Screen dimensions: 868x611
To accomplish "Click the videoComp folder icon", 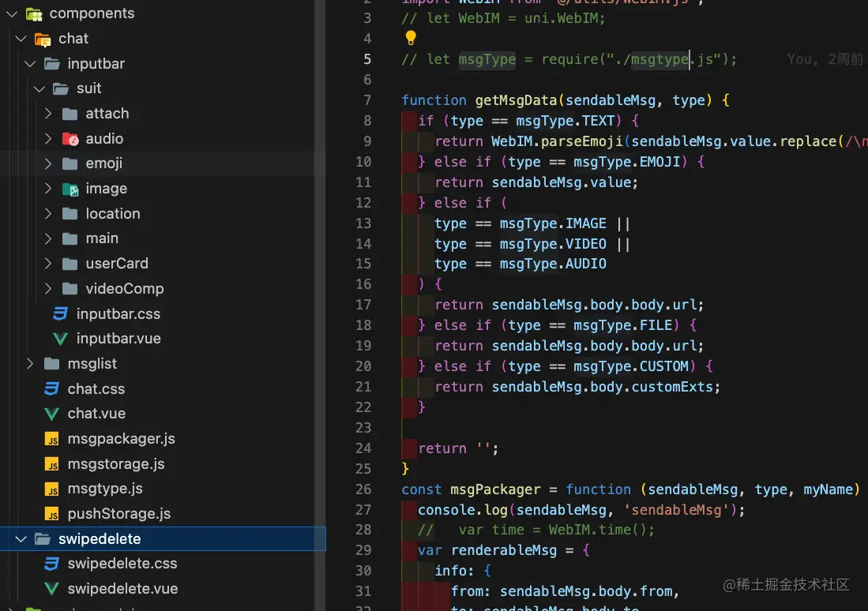I will pos(70,289).
